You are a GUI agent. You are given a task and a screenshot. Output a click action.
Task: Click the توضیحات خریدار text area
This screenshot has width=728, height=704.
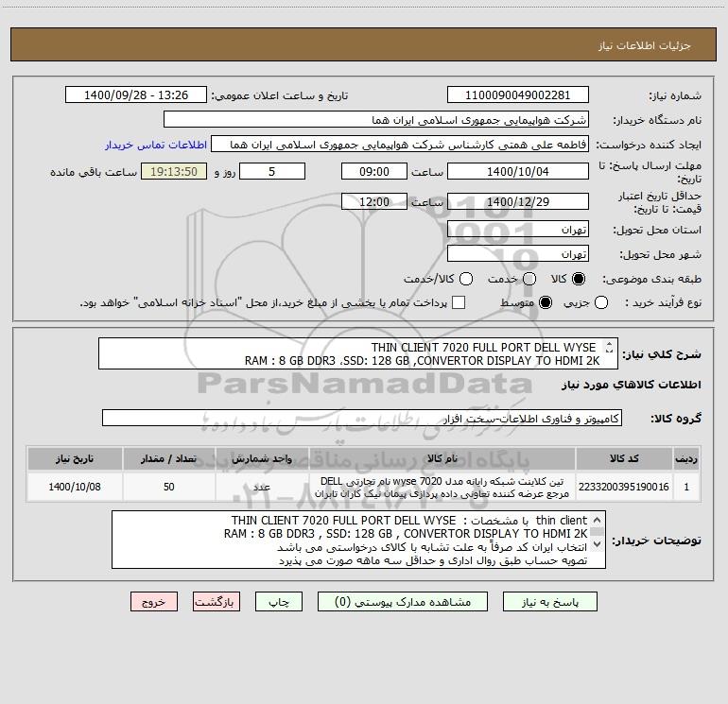point(358,540)
